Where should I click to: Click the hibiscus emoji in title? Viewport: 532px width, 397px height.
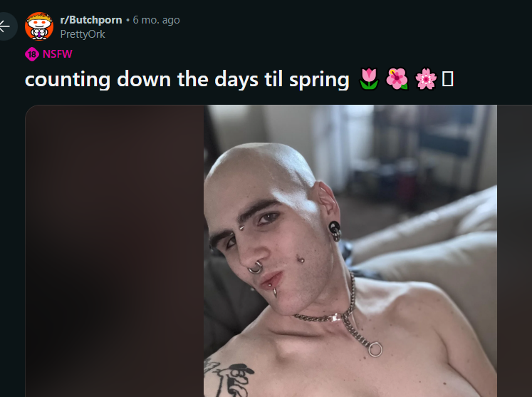click(x=397, y=79)
